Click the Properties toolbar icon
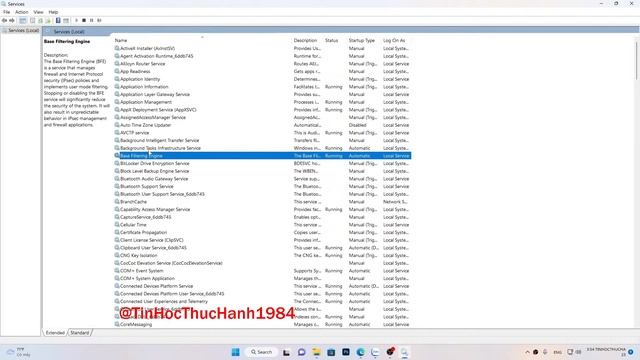Viewport: 640px width, 360px height. (x=33, y=20)
